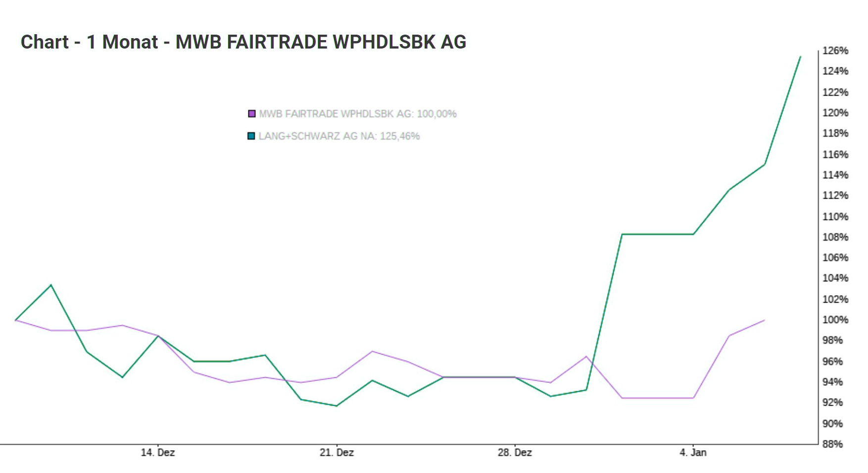Click the purple MWB FAIRTRADE legend marker

252,113
